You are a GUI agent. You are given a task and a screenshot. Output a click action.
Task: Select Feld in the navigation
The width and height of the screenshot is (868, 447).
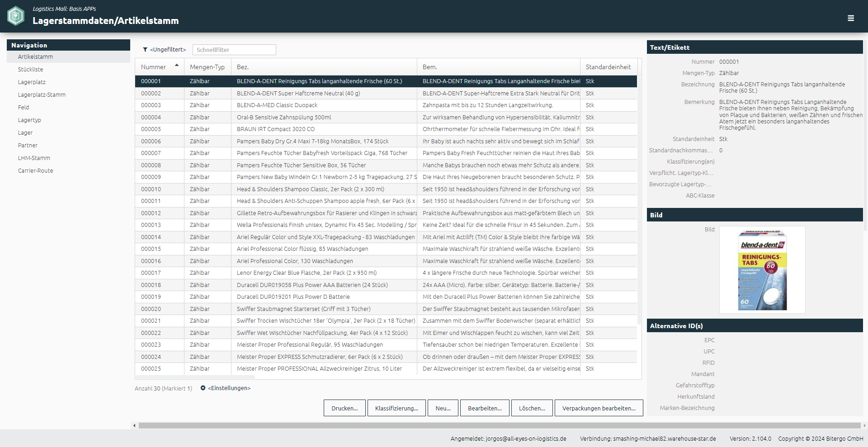[x=68, y=107]
